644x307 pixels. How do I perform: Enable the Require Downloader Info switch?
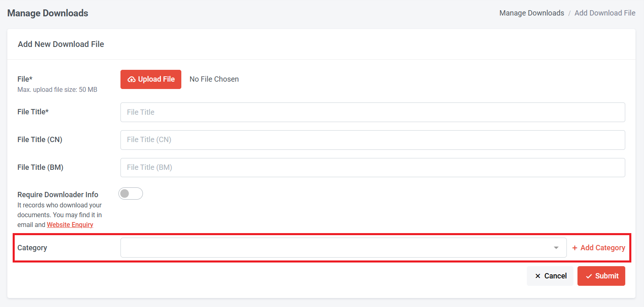click(x=131, y=194)
